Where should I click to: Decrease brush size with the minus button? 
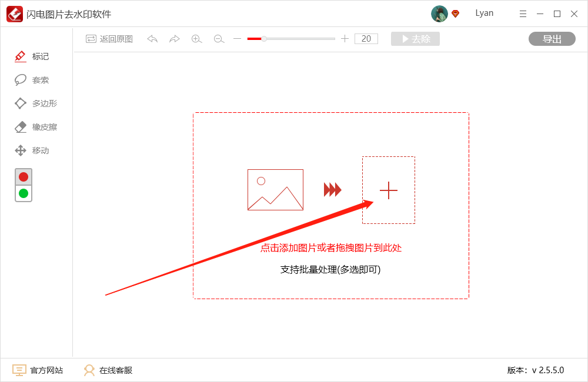pyautogui.click(x=237, y=39)
